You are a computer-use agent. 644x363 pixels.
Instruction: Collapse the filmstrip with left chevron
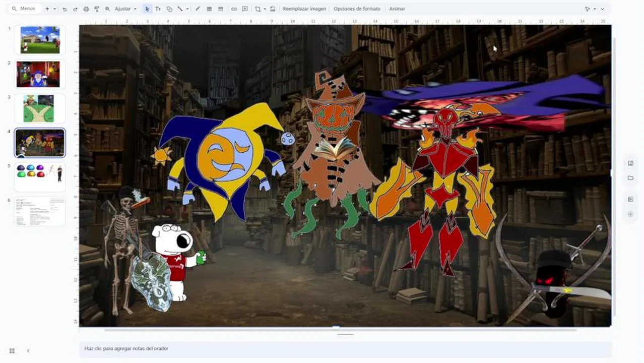pos(28,350)
